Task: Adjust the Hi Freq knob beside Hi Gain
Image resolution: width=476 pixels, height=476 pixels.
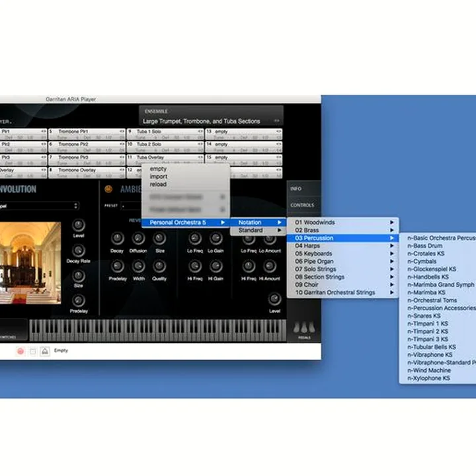Action: pyautogui.click(x=195, y=266)
